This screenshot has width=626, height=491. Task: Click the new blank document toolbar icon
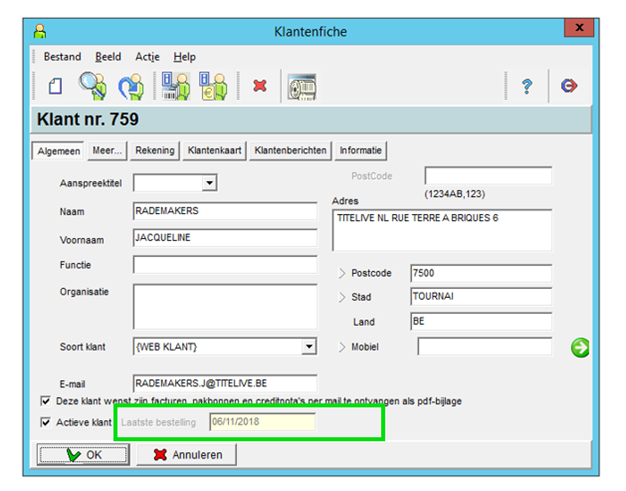tap(55, 86)
